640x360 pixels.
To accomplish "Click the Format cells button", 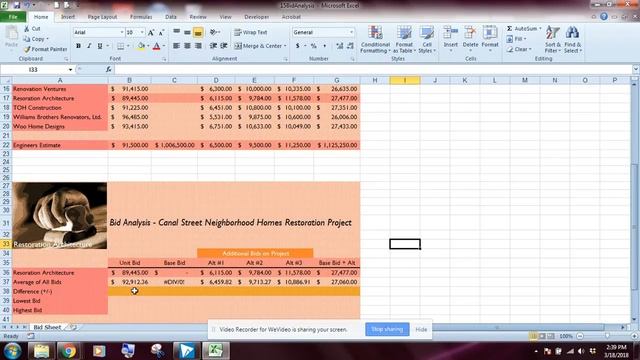I will point(490,39).
